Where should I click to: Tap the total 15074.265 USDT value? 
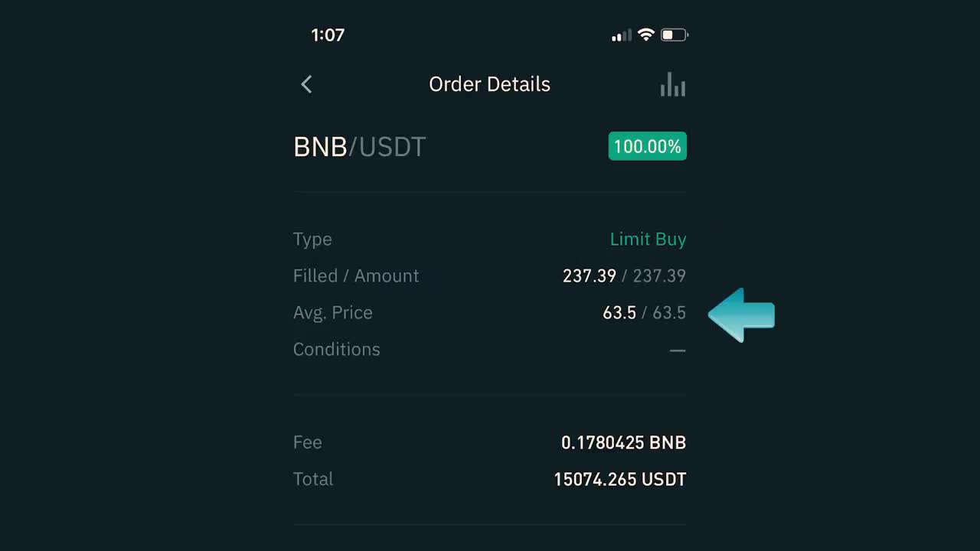[619, 479]
